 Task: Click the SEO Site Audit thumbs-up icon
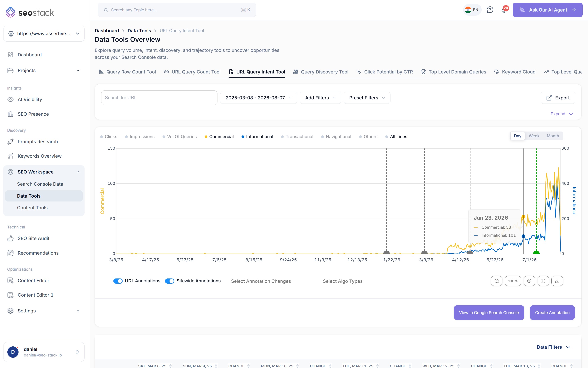pyautogui.click(x=10, y=238)
